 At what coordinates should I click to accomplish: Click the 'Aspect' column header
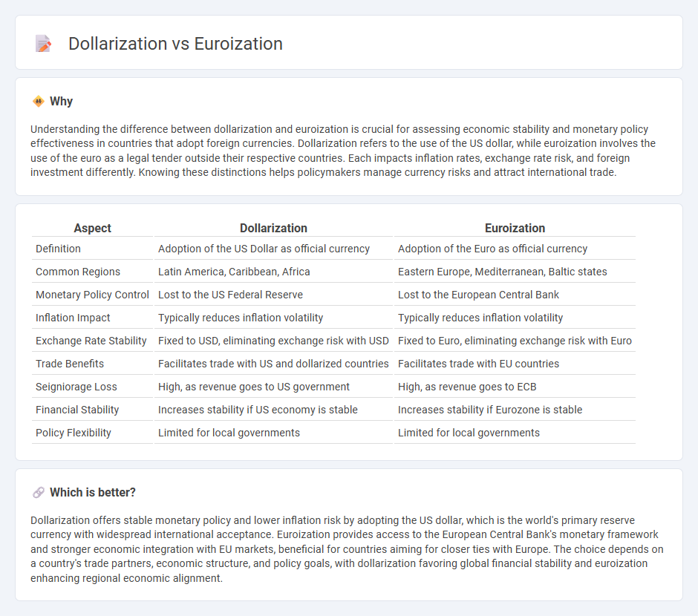coord(92,228)
